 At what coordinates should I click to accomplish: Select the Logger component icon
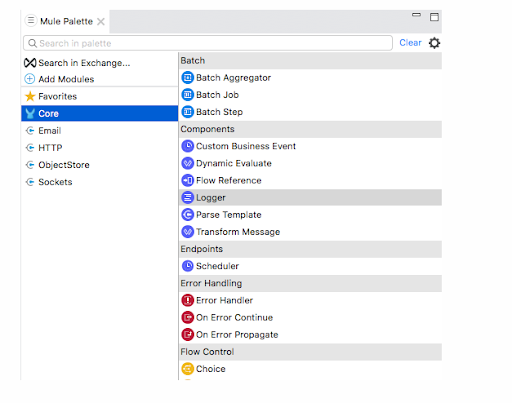(x=187, y=198)
